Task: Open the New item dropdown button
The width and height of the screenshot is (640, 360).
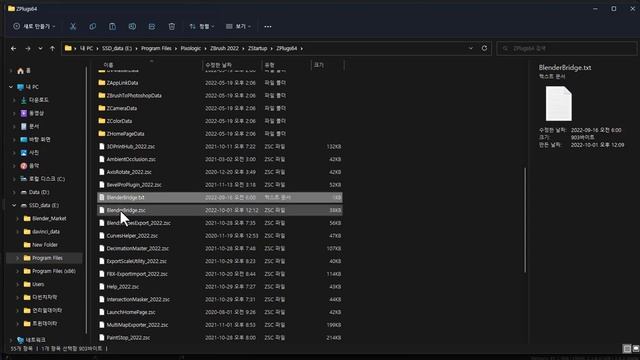Action: pyautogui.click(x=34, y=27)
